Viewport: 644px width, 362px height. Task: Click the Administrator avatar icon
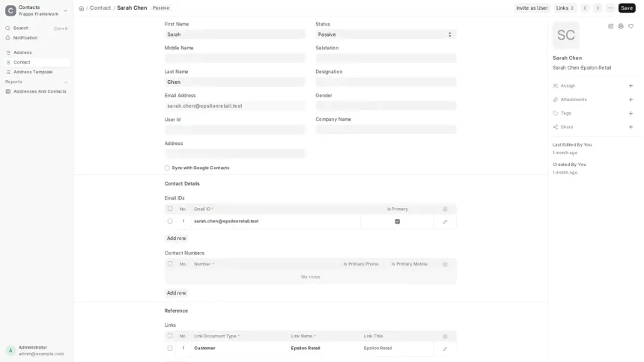[10, 351]
